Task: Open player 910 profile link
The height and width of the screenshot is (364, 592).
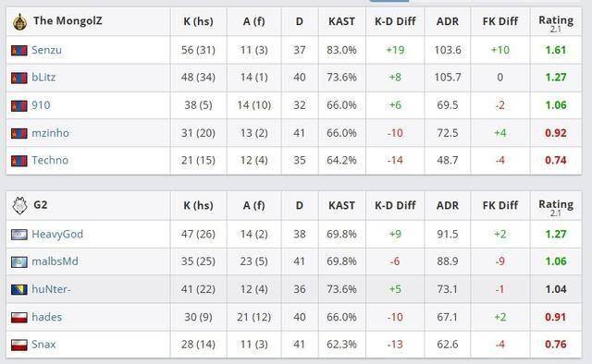Action: click(x=41, y=105)
